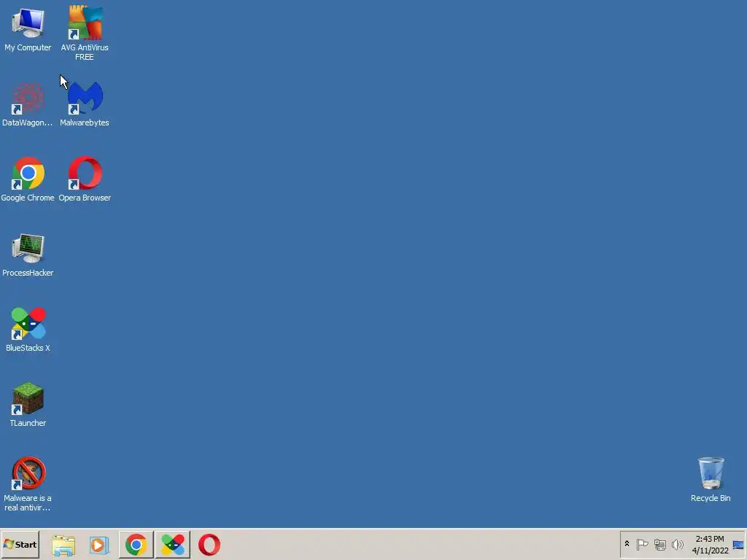Click the ProcessHacker label text
Screen dimensions: 747x560
pos(28,273)
